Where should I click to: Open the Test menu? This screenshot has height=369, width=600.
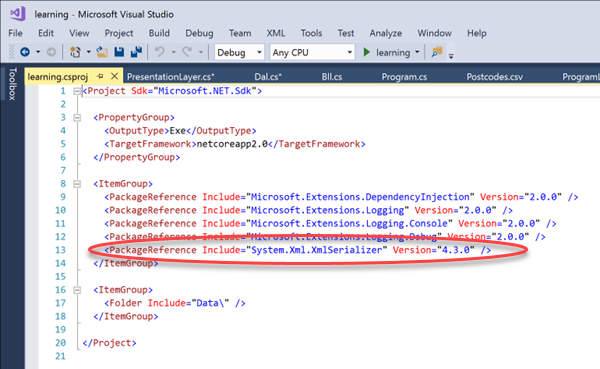(x=346, y=33)
